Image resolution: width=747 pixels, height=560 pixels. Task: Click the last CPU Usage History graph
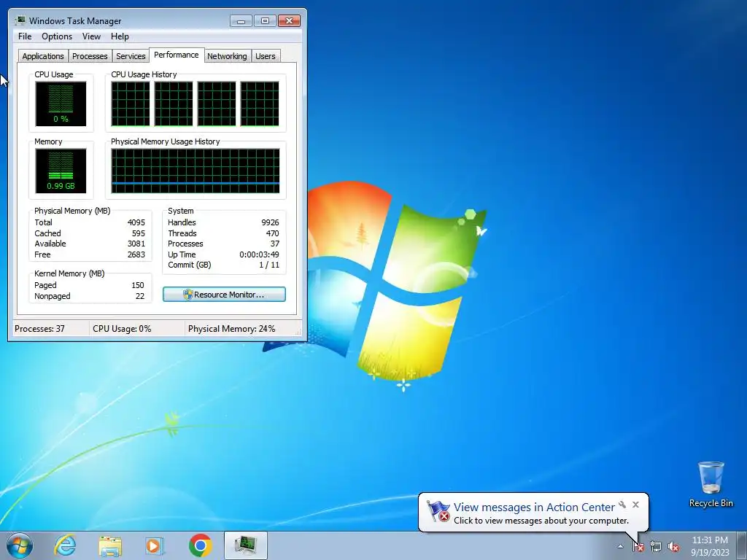(260, 104)
